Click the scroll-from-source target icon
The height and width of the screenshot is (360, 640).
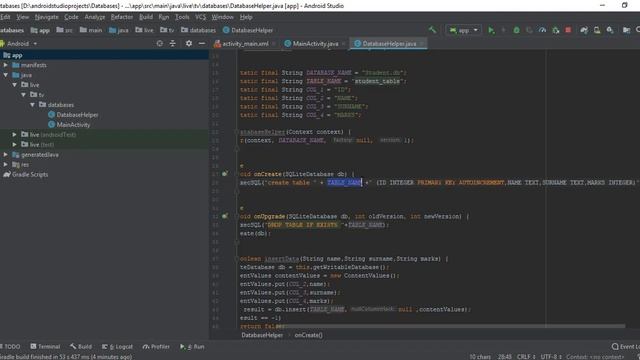pos(160,43)
